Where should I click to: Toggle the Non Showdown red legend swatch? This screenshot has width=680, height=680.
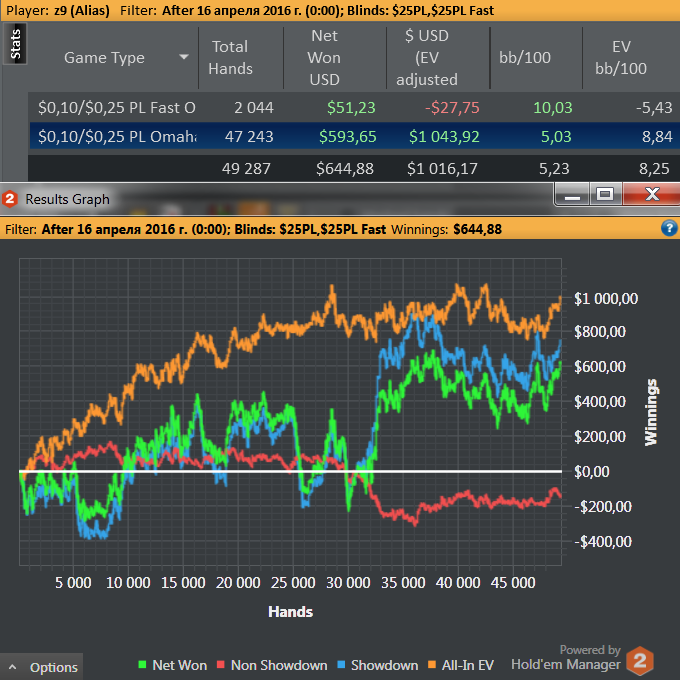(221, 664)
